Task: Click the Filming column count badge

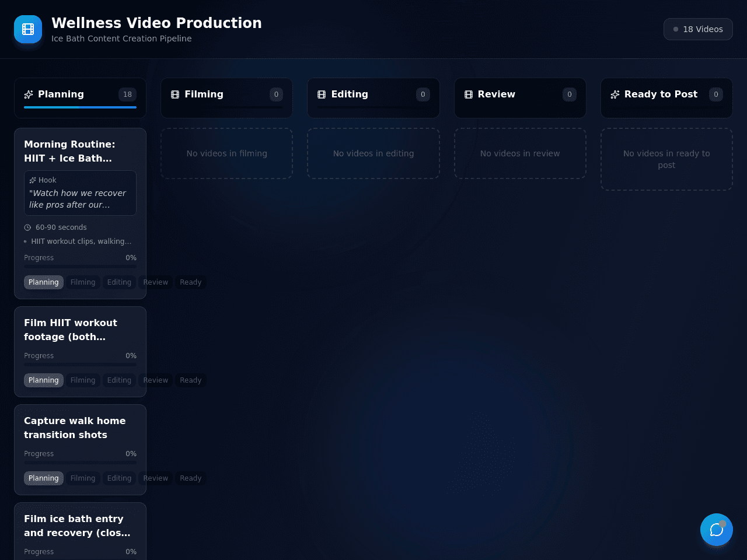Action: point(276,94)
